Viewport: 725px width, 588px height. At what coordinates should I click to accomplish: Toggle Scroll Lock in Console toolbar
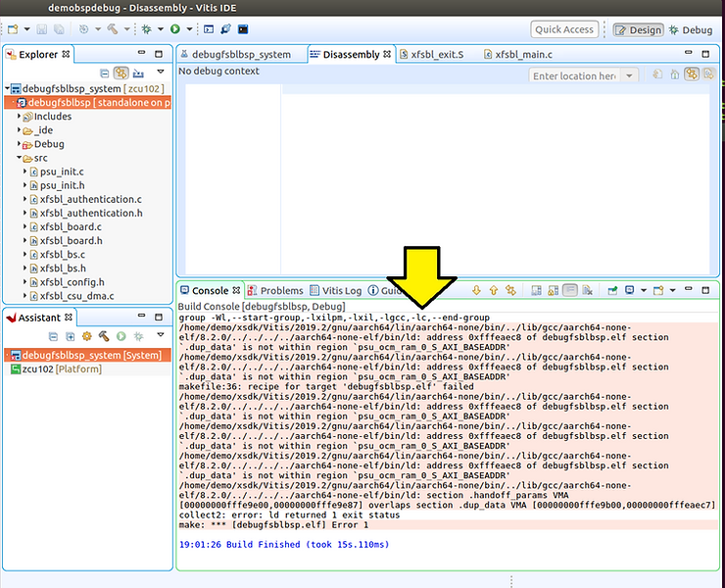coord(554,291)
